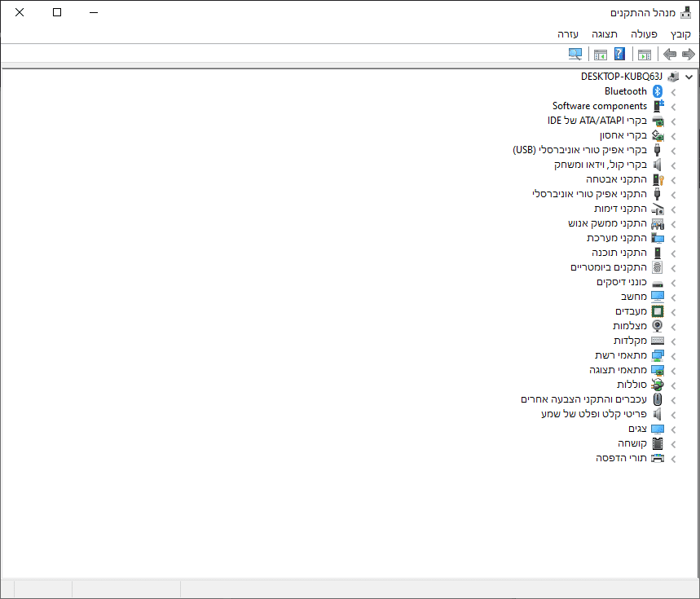Click the מקלדות keyboard icon
Image resolution: width=700 pixels, height=599 pixels.
point(658,341)
